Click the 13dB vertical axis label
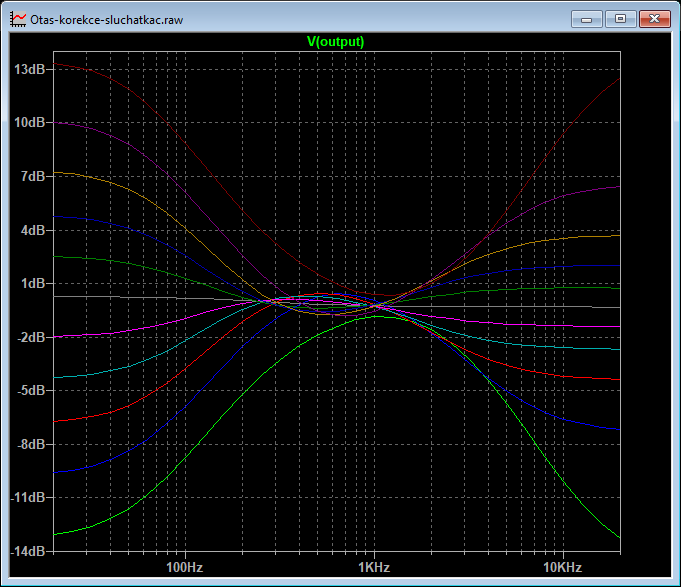This screenshot has height=587, width=681. point(30,69)
